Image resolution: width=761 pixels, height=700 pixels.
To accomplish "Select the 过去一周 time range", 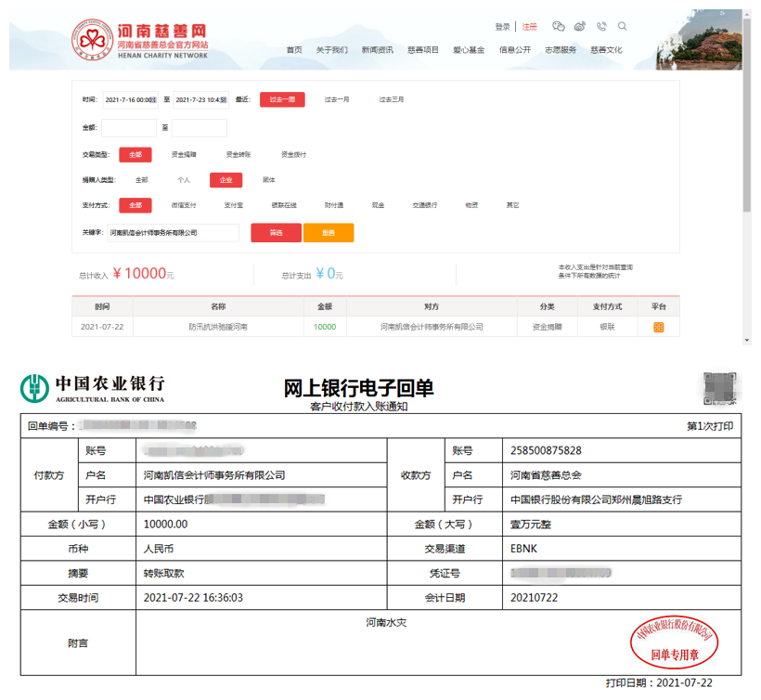I will 282,99.
